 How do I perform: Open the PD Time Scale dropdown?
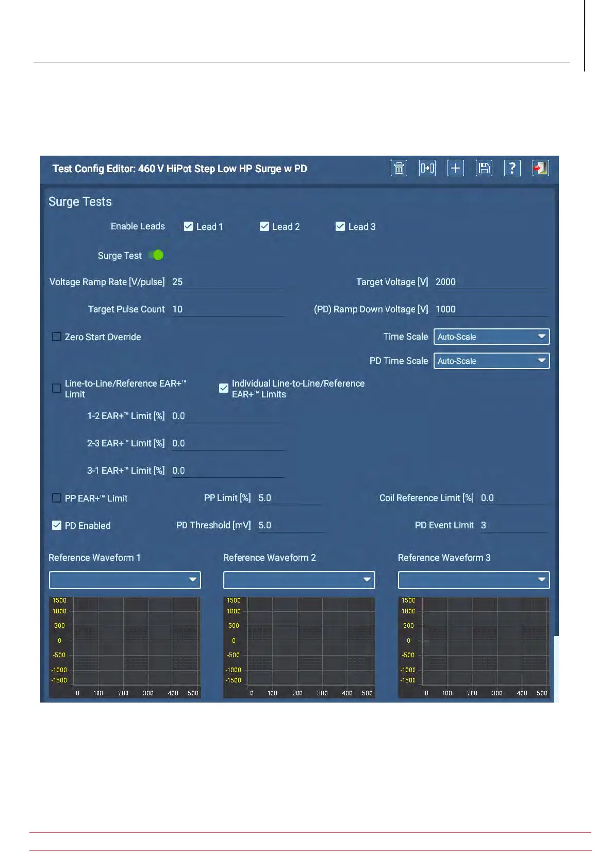(492, 361)
